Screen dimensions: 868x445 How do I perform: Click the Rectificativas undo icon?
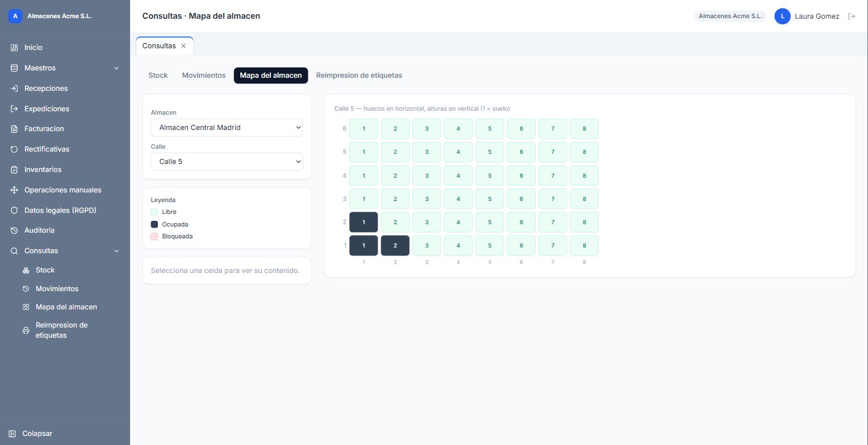tap(14, 149)
